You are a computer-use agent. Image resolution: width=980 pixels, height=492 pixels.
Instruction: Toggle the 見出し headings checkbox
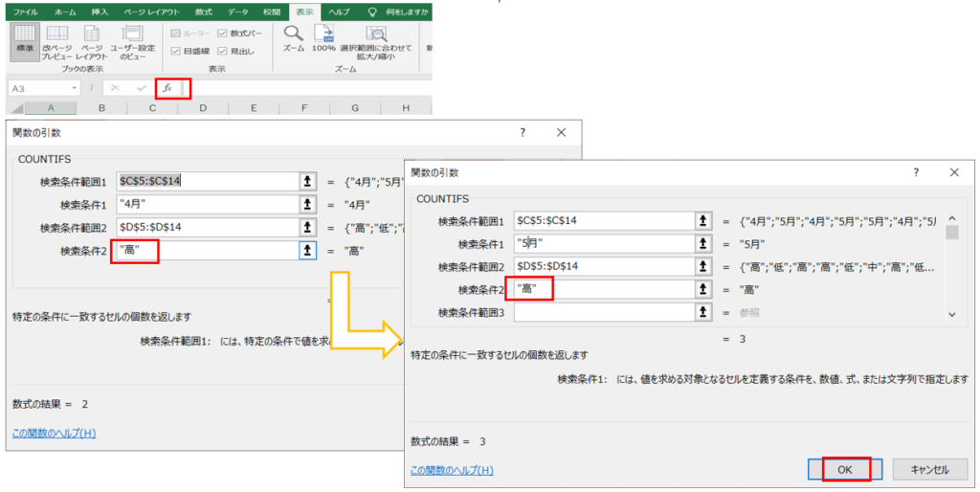pyautogui.click(x=223, y=51)
